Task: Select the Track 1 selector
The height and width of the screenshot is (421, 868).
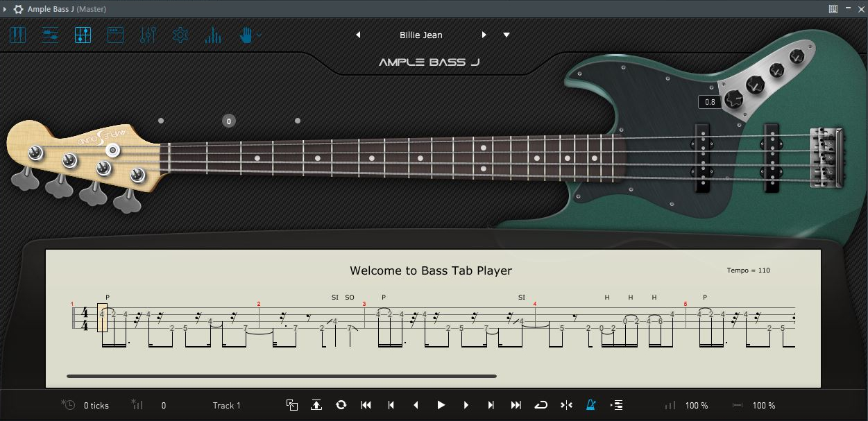Action: click(226, 406)
